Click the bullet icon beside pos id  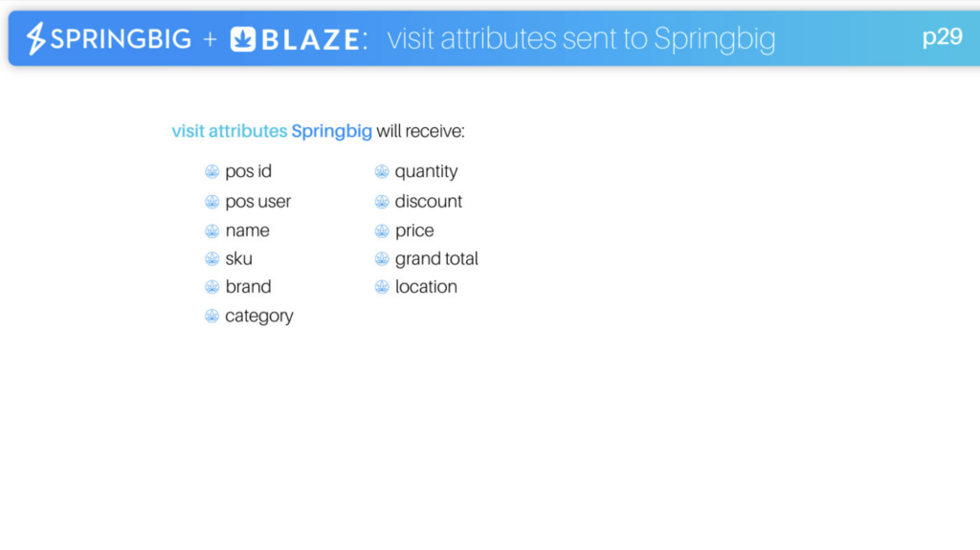click(212, 171)
